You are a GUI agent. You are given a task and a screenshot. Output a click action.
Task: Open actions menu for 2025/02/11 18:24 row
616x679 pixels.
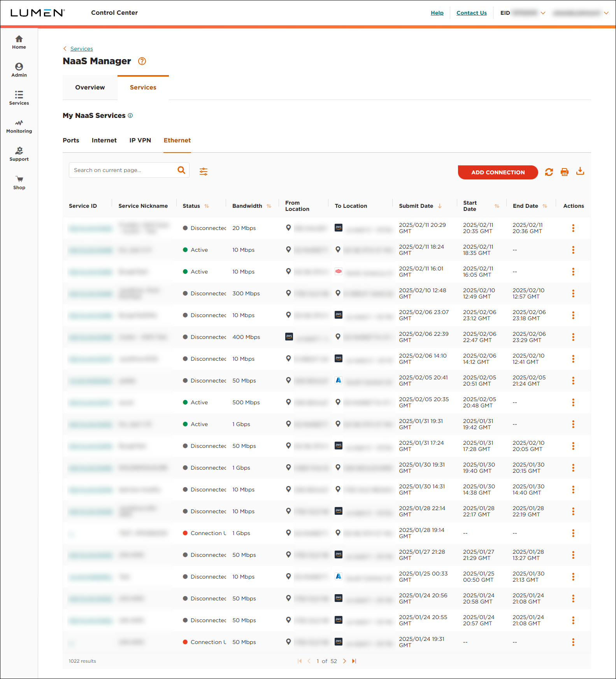coord(573,250)
